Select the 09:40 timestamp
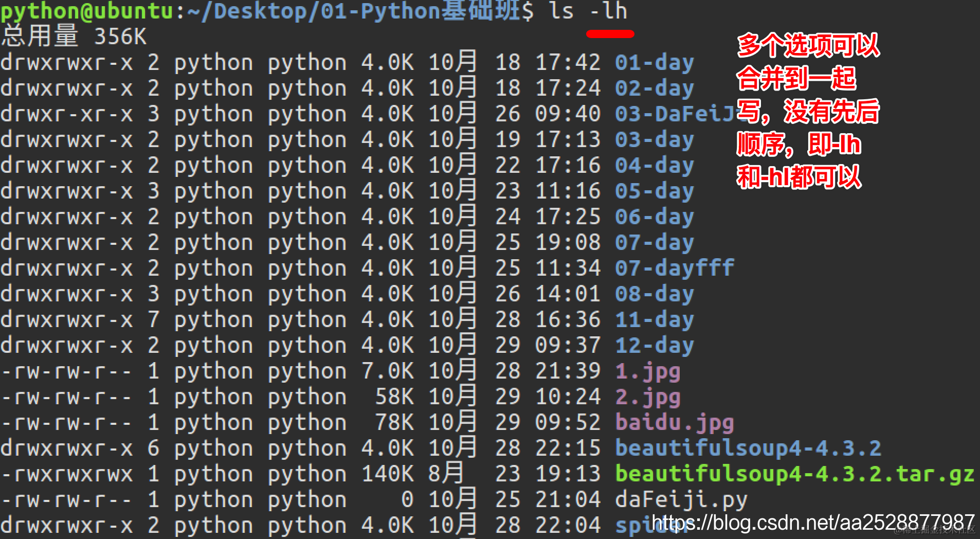The height and width of the screenshot is (539, 980). [568, 114]
